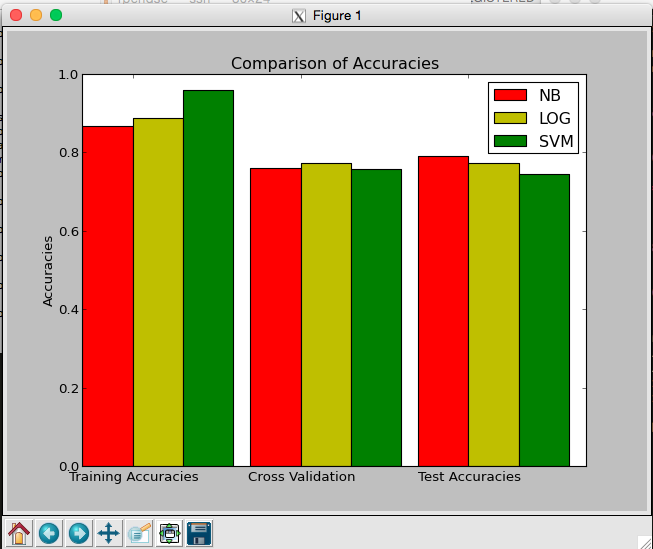Click the 0.4 y-axis tick label
This screenshot has width=653, height=549.
point(68,310)
